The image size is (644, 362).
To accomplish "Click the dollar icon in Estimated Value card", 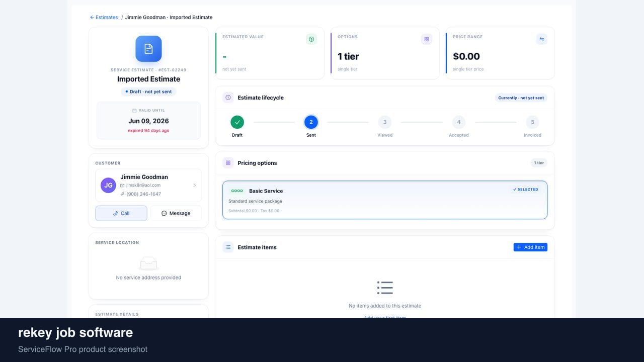I will pyautogui.click(x=311, y=39).
